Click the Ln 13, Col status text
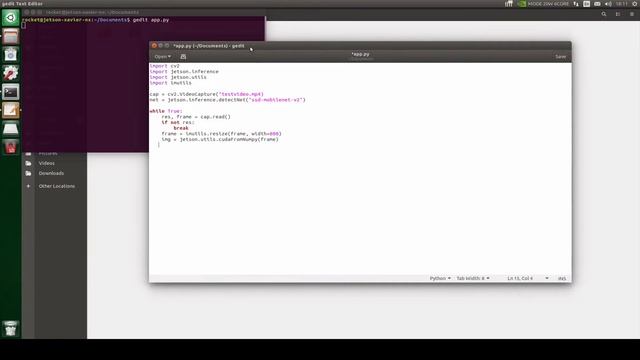This screenshot has width=640, height=360. pyautogui.click(x=520, y=278)
